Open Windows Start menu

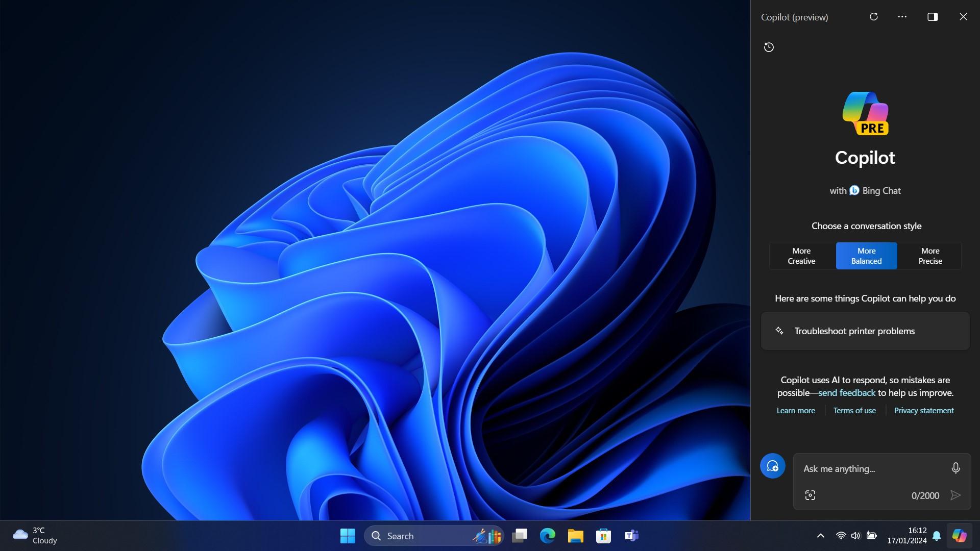pos(347,535)
